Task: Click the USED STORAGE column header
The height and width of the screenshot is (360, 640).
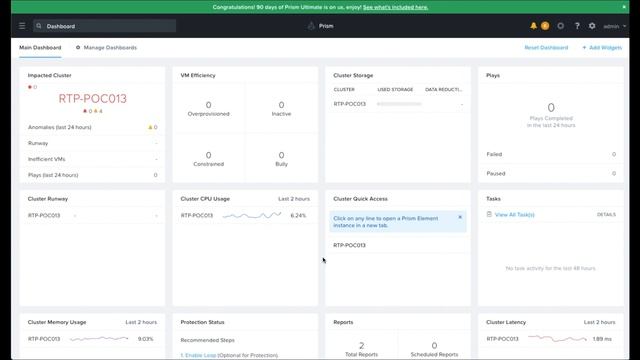Action: coord(395,89)
